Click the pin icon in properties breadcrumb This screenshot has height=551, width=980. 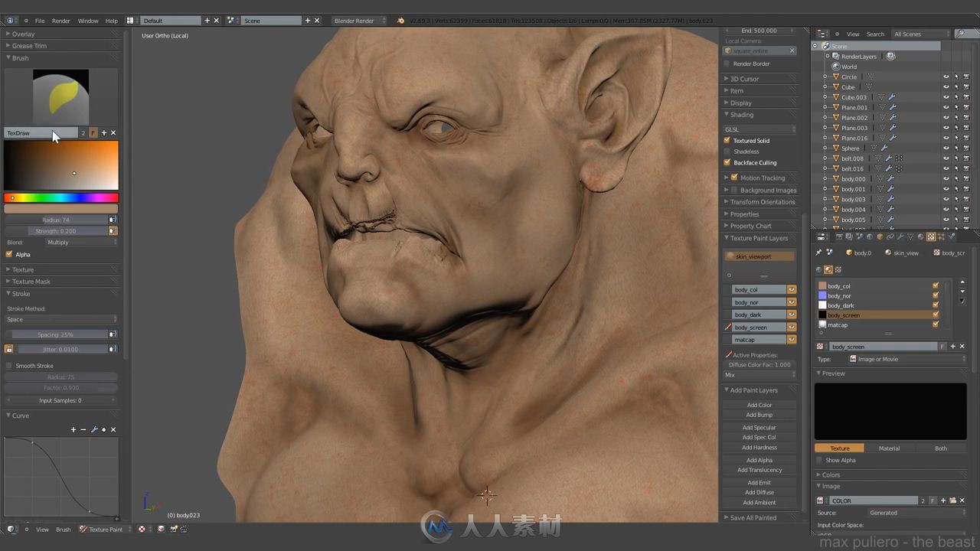[x=818, y=253]
